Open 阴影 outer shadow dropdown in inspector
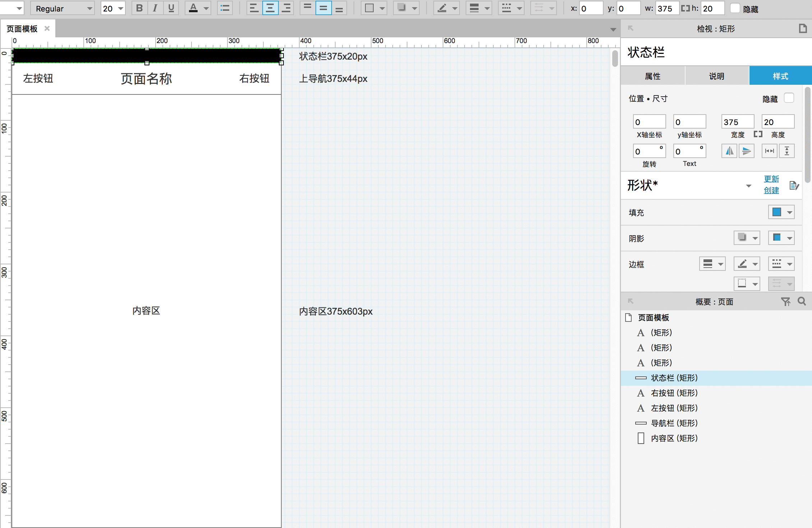812x528 pixels. coord(747,238)
